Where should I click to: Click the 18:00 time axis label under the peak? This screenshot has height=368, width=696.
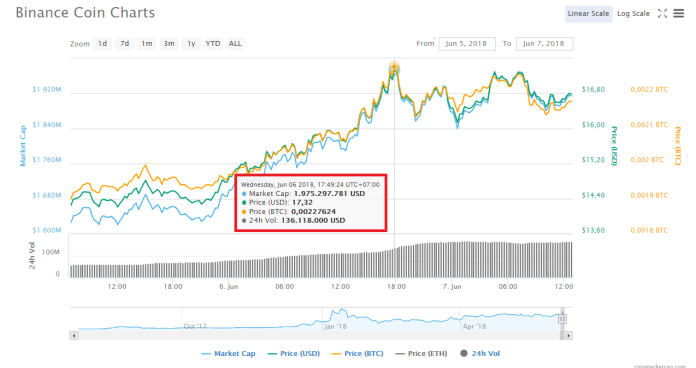pyautogui.click(x=396, y=287)
